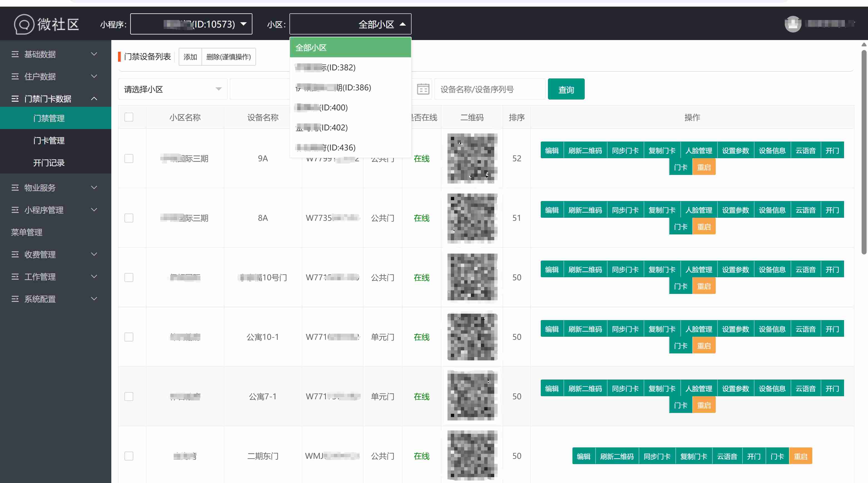This screenshot has height=483, width=868.
Task: Click the 收费管理 menu list icon
Action: click(x=15, y=254)
